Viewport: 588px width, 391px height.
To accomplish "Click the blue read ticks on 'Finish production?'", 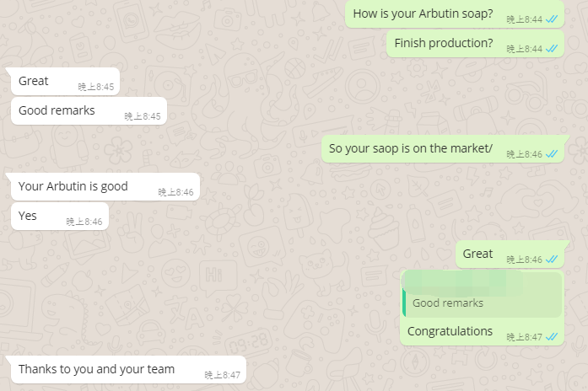I will point(552,49).
